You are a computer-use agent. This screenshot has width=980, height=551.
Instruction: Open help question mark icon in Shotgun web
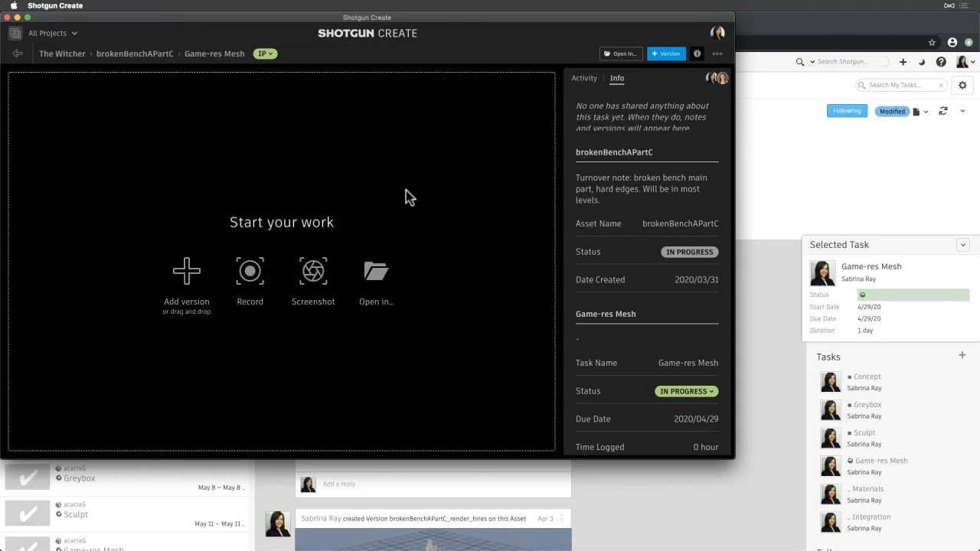(x=942, y=62)
